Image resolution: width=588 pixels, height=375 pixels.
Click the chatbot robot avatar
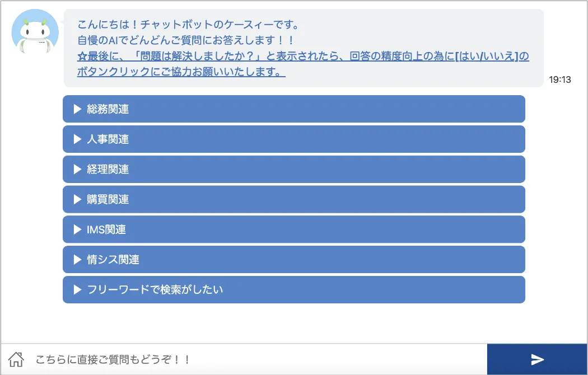coord(35,31)
